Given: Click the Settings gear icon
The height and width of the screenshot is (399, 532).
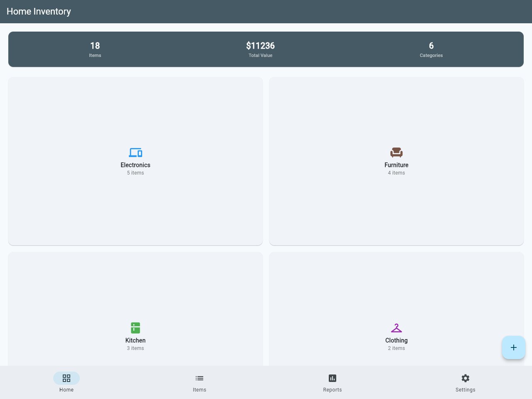Looking at the screenshot, I should [x=465, y=378].
